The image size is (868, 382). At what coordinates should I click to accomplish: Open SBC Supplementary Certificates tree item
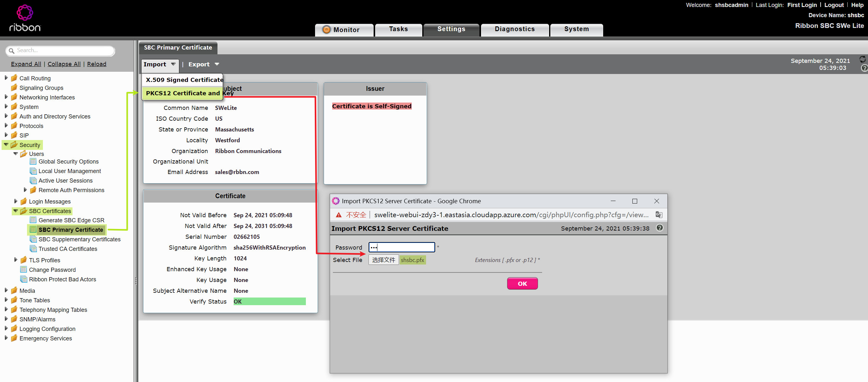click(79, 239)
